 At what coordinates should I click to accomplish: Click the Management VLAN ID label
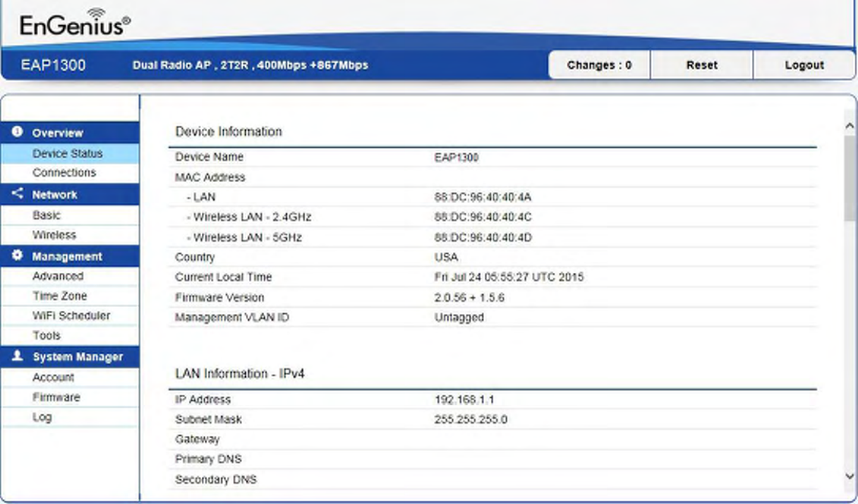coord(232,318)
